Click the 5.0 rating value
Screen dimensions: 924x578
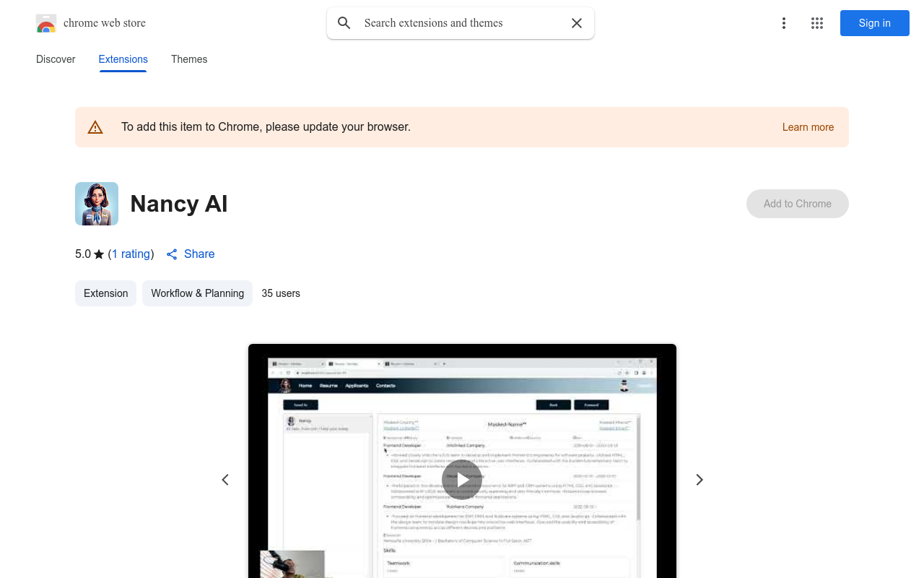(x=83, y=254)
